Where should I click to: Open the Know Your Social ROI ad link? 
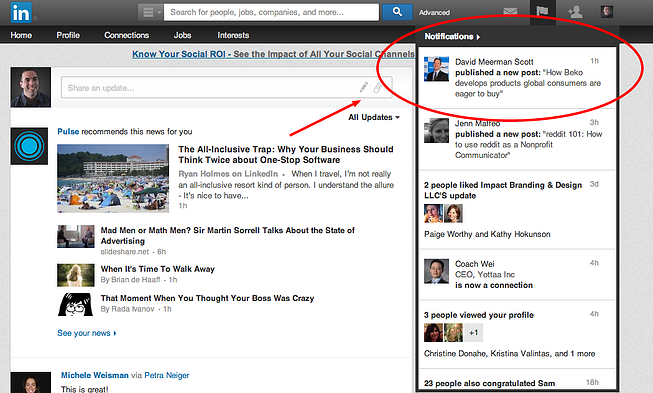(x=273, y=54)
